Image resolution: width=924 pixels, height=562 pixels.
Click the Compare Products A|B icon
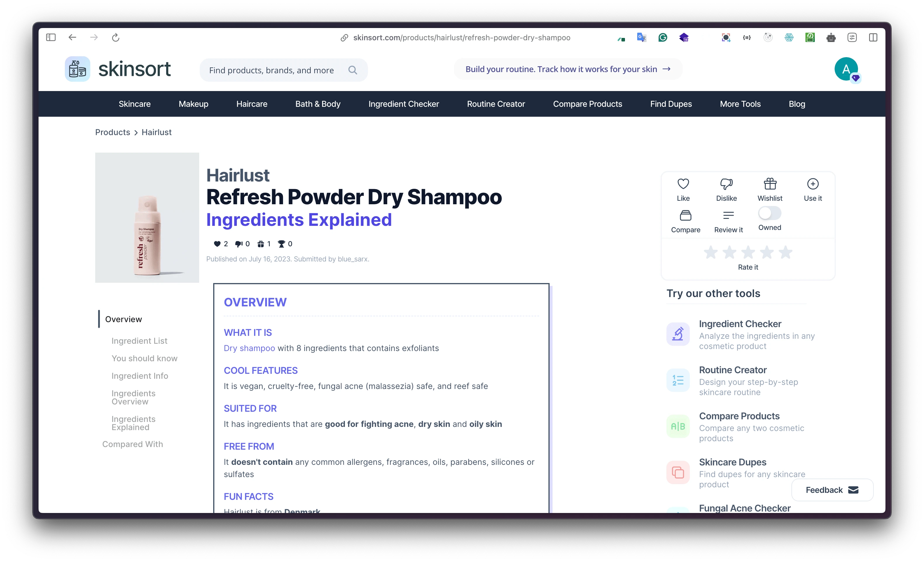[678, 426]
